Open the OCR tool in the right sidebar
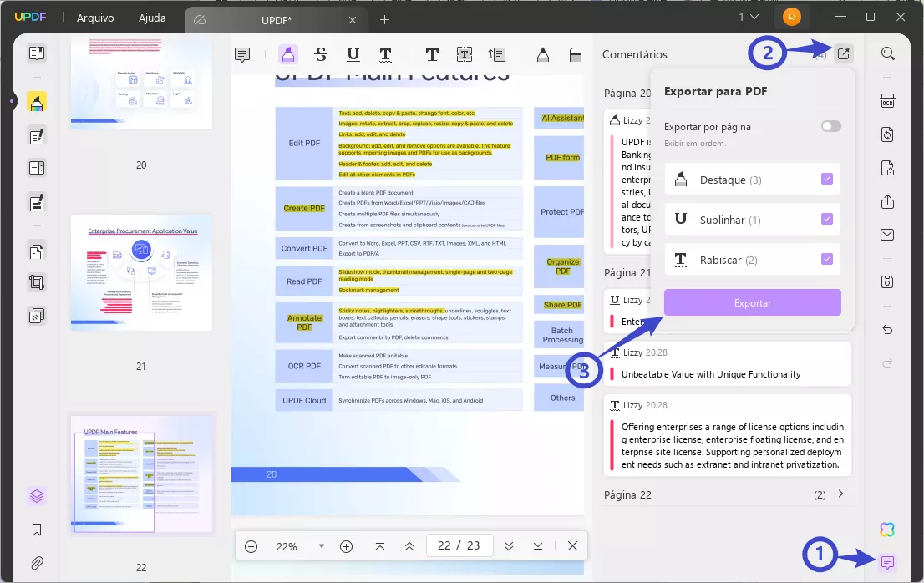The height and width of the screenshot is (583, 924). coord(887,100)
